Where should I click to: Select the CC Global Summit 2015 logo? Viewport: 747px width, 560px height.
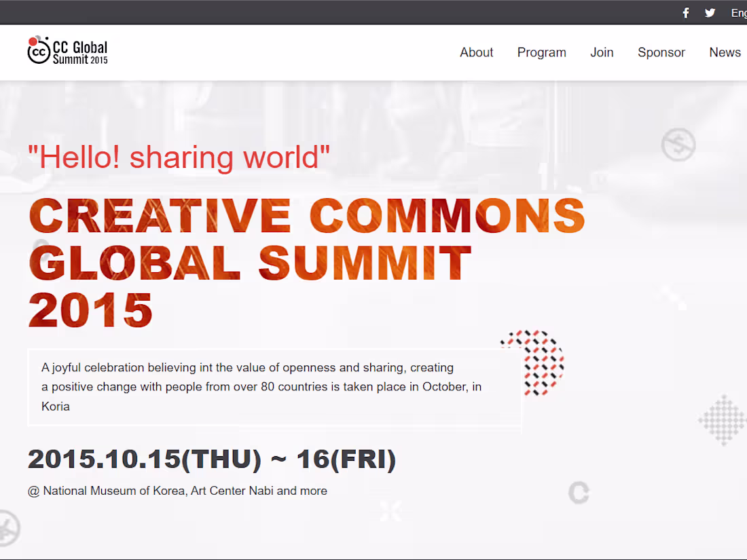(x=67, y=50)
